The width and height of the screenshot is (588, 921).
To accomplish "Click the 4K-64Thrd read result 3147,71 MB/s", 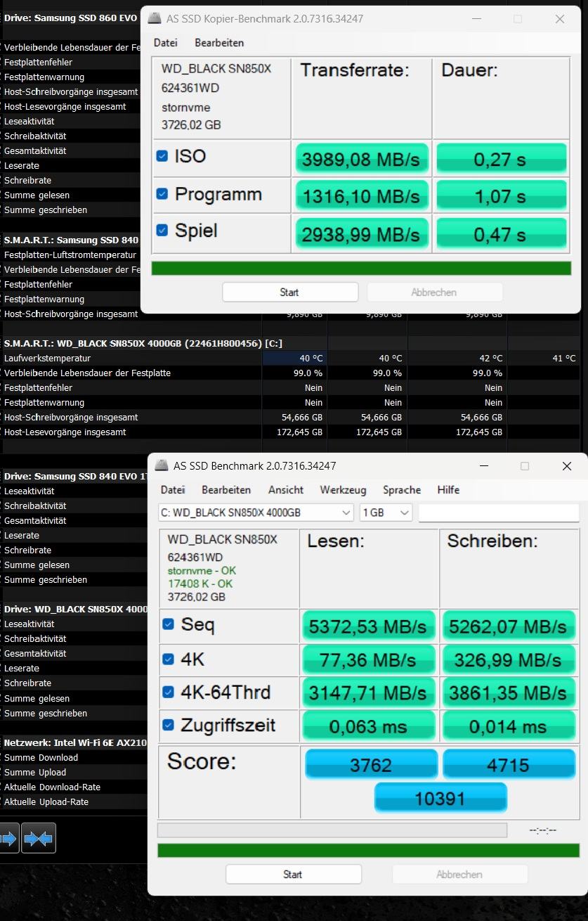I will (368, 693).
